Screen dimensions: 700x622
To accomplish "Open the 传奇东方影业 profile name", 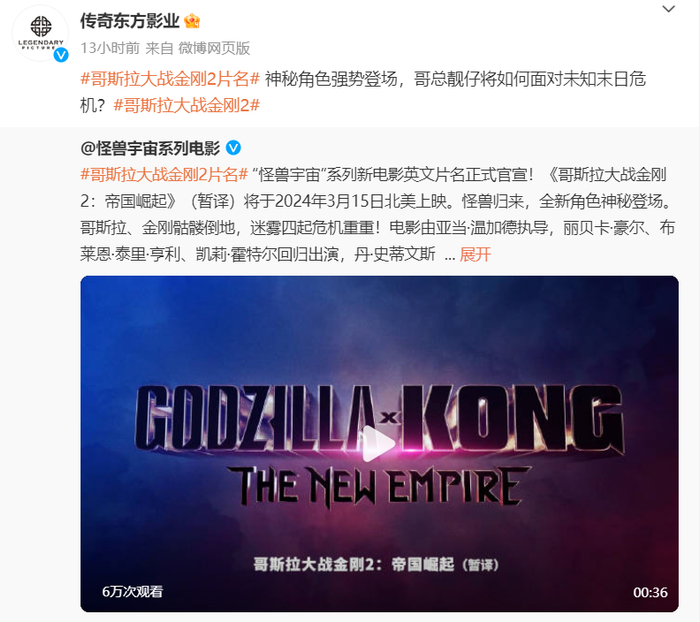I will click(x=129, y=21).
